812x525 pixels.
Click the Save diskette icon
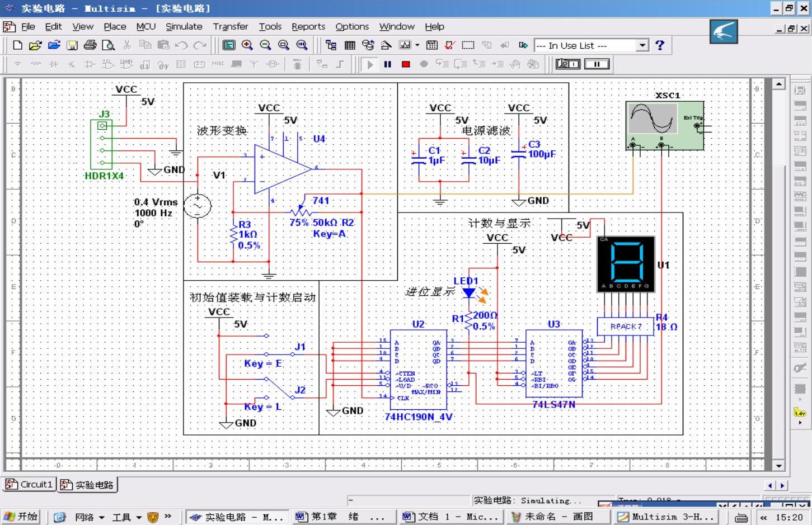(72, 45)
